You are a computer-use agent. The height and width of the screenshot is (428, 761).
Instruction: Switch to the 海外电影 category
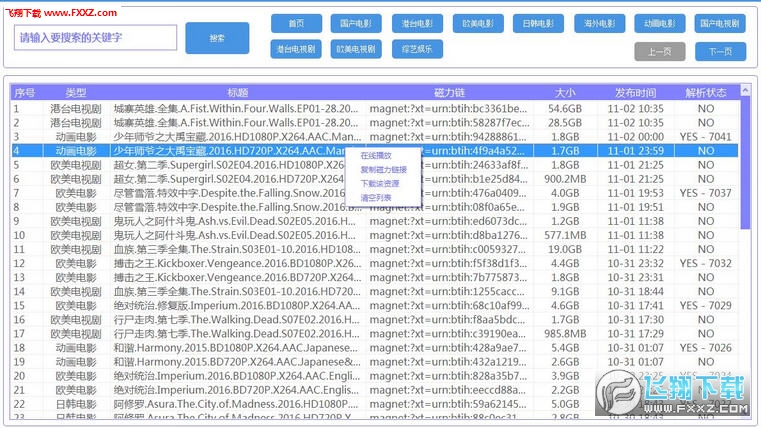[599, 23]
